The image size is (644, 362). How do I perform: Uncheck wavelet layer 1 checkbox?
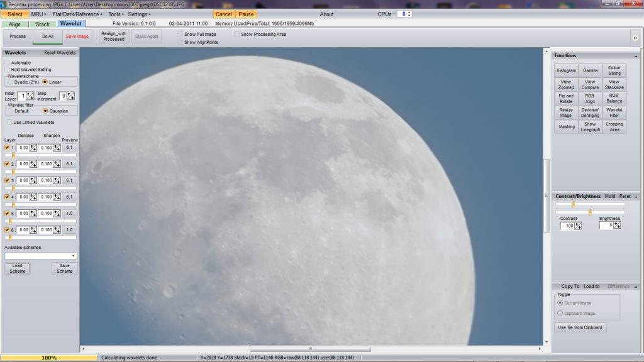(7, 147)
